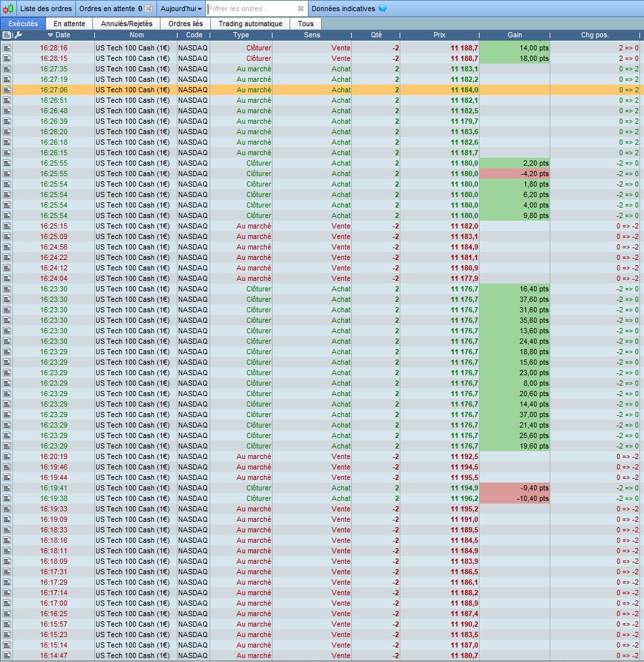Select the 2,20 pts gain cell
This screenshot has width=644, height=662.
[514, 163]
